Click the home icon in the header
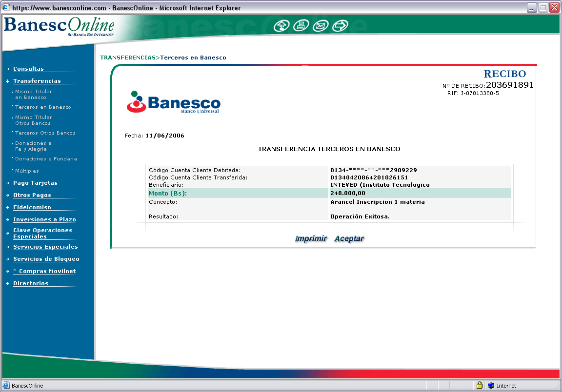 (x=281, y=26)
